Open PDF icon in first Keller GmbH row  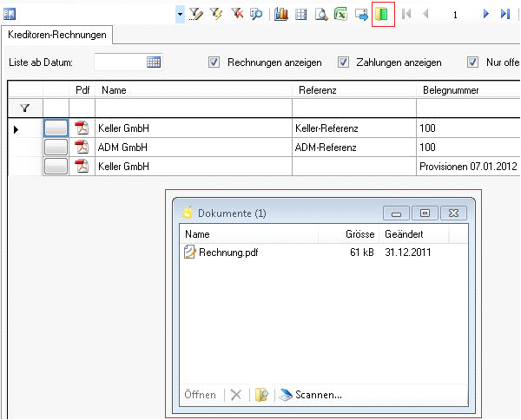point(82,128)
